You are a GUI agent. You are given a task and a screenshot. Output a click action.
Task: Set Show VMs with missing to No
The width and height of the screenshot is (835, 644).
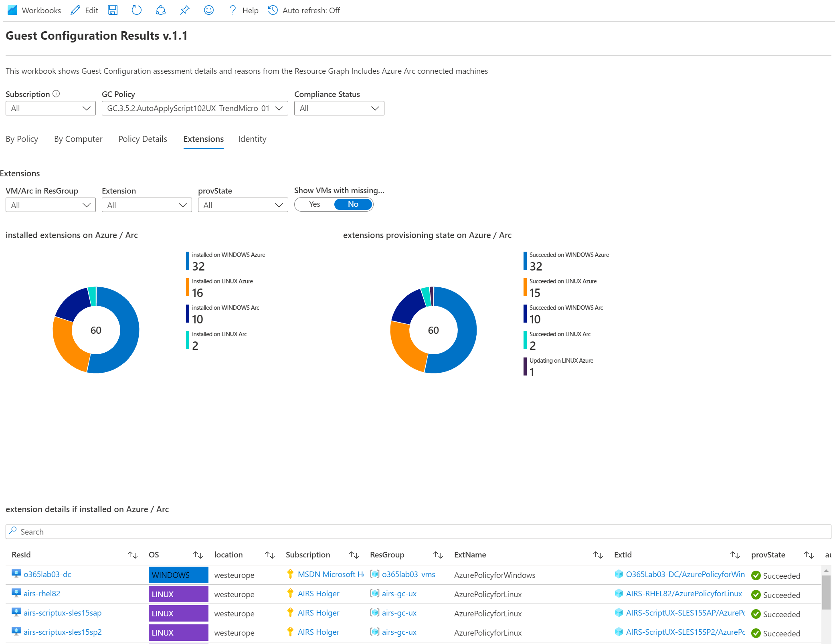pos(353,204)
